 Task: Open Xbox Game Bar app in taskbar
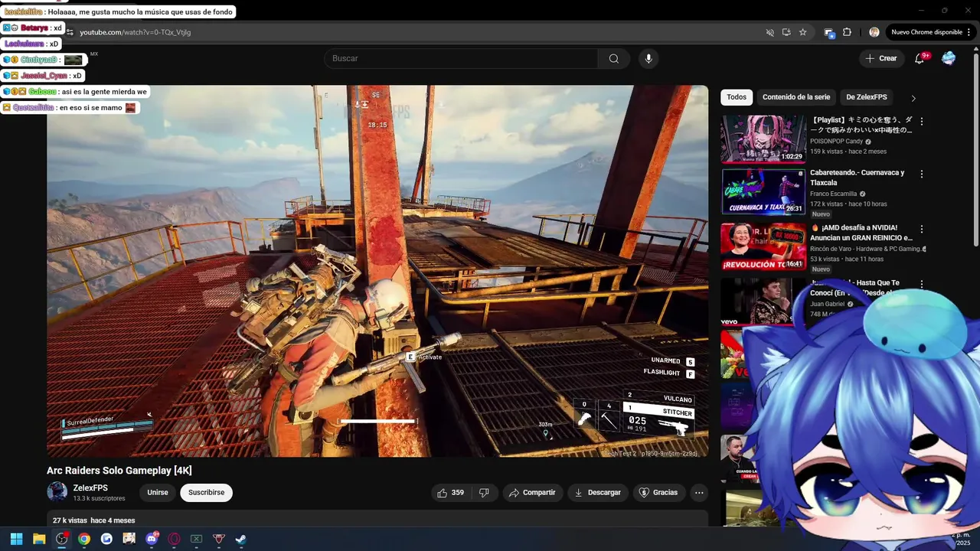pyautogui.click(x=196, y=539)
